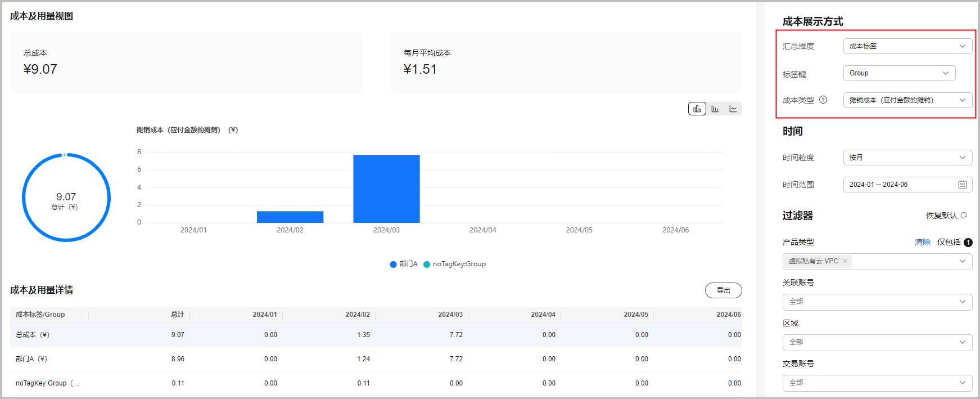
Task: Click the 8.96 total cell for 部门A
Action: 178,359
